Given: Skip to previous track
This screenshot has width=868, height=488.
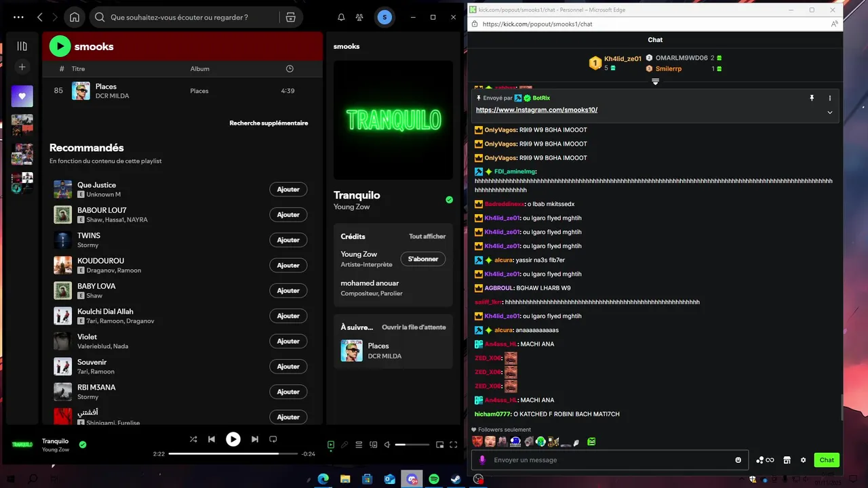Looking at the screenshot, I should [x=212, y=439].
